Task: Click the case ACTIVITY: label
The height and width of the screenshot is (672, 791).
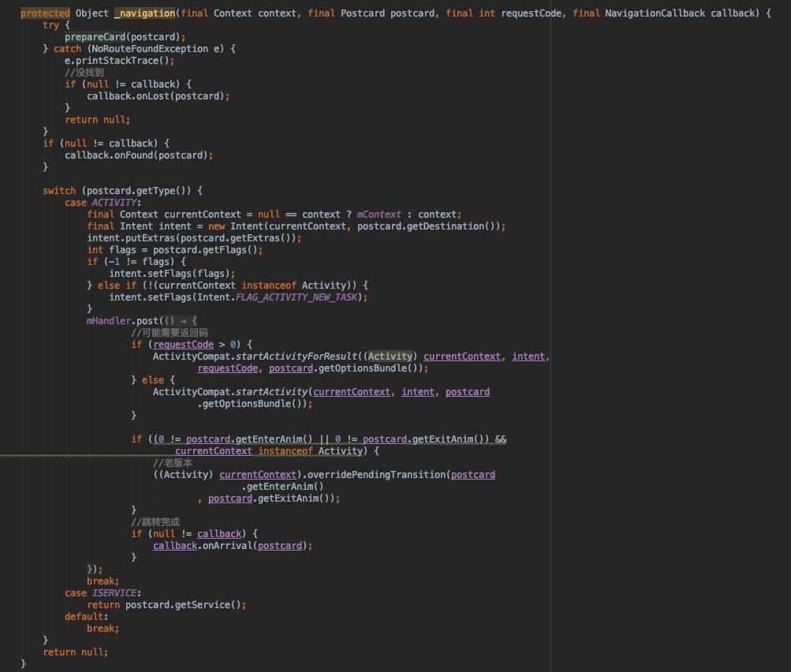Action: pos(103,202)
